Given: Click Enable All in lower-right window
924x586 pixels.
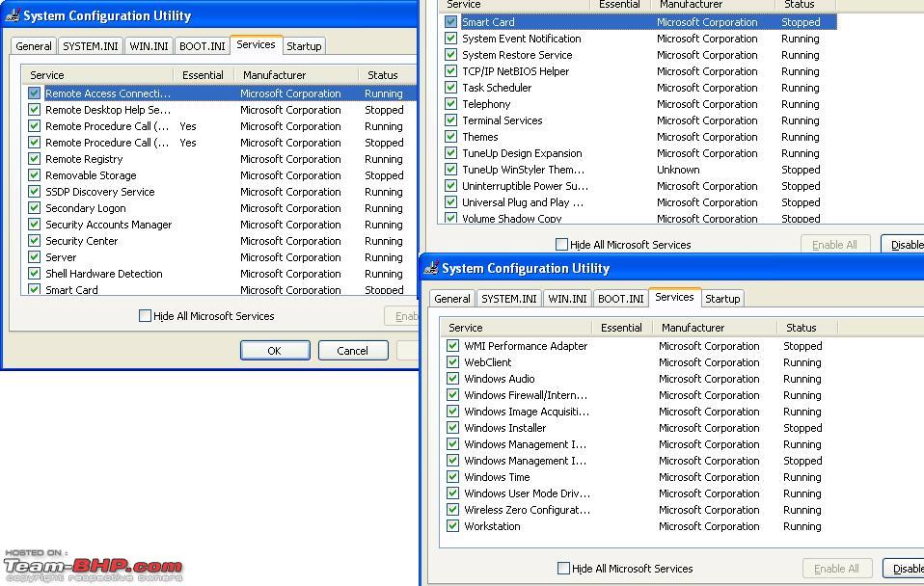Looking at the screenshot, I should pyautogui.click(x=836, y=569).
